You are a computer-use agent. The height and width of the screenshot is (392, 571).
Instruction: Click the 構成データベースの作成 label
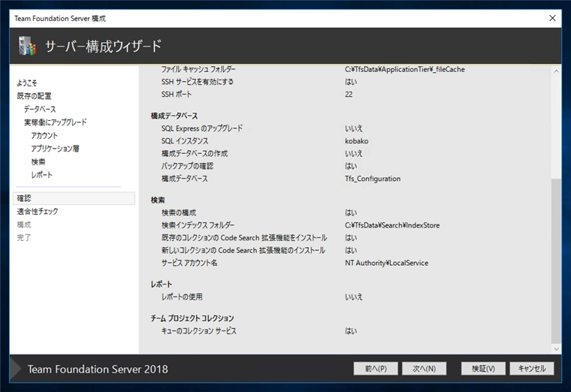(195, 154)
